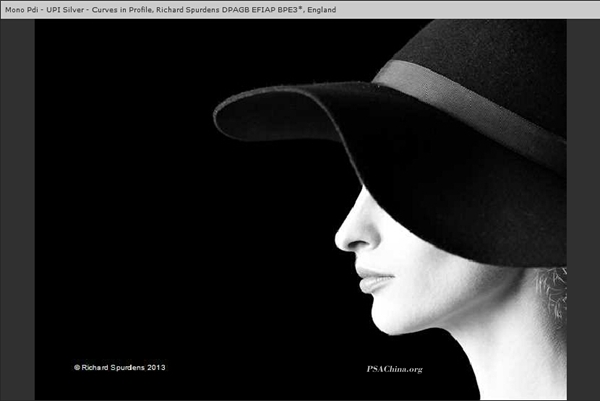Click the PSAChina.org watermark
Screen dimensions: 600x401
pos(394,369)
